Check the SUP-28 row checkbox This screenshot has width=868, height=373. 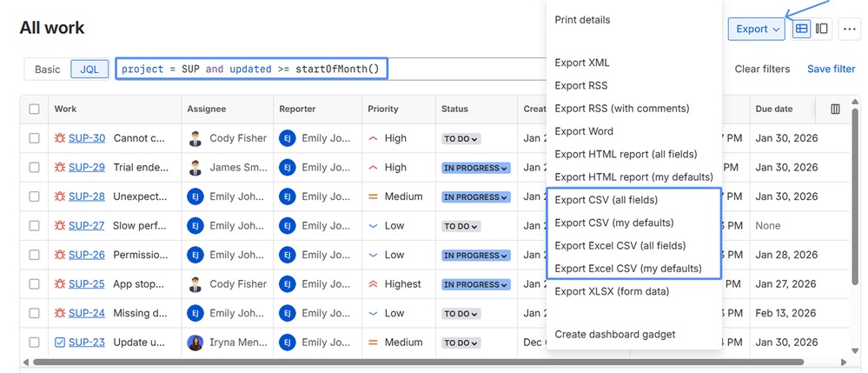click(x=35, y=196)
